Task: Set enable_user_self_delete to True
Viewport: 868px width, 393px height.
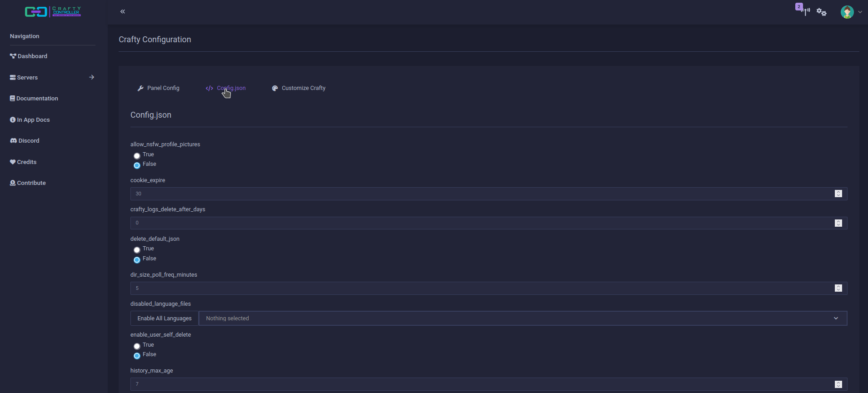Action: 137,346
